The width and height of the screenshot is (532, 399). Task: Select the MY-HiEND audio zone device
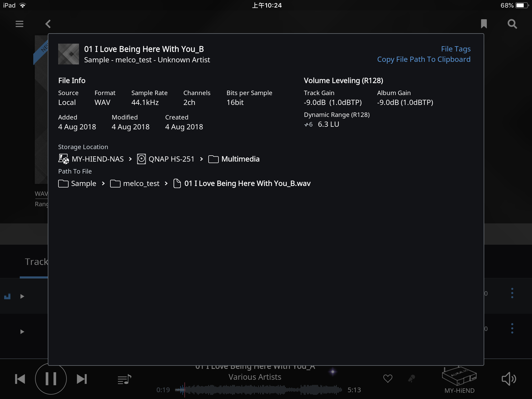point(459,380)
